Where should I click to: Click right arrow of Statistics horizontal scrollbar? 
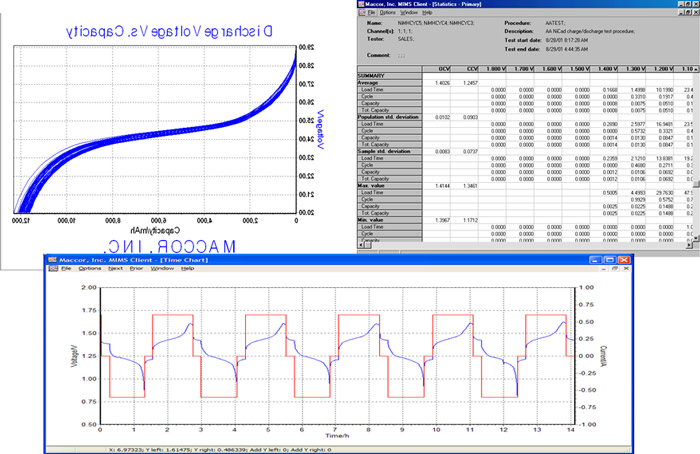pyautogui.click(x=689, y=245)
